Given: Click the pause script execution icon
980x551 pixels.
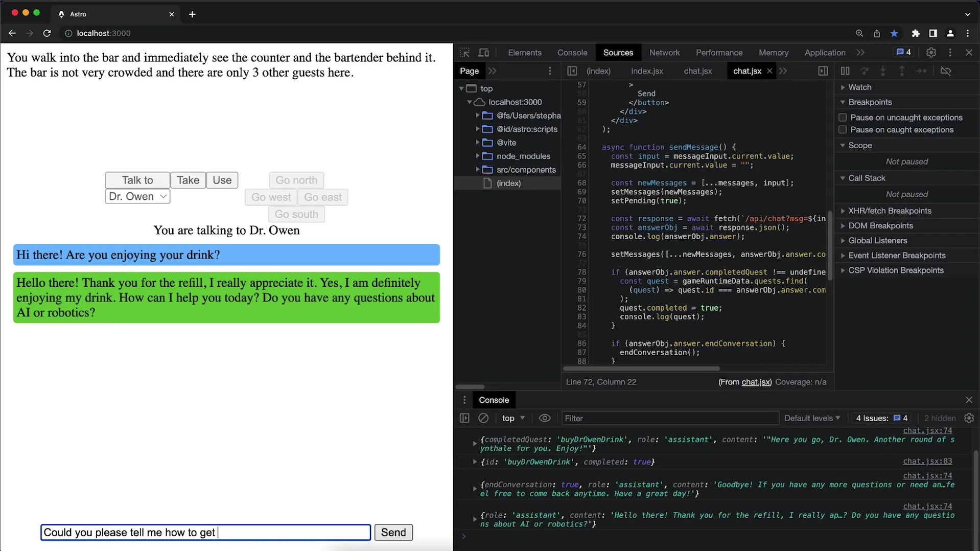Looking at the screenshot, I should click(845, 71).
